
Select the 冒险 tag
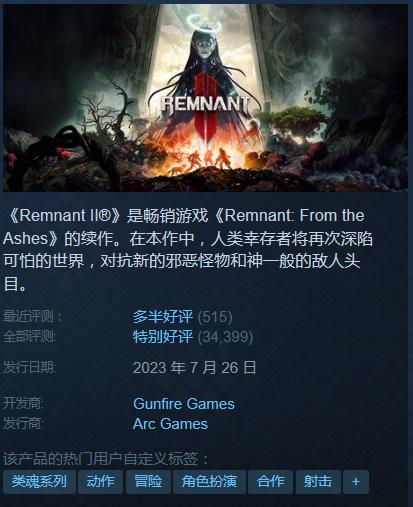point(148,482)
